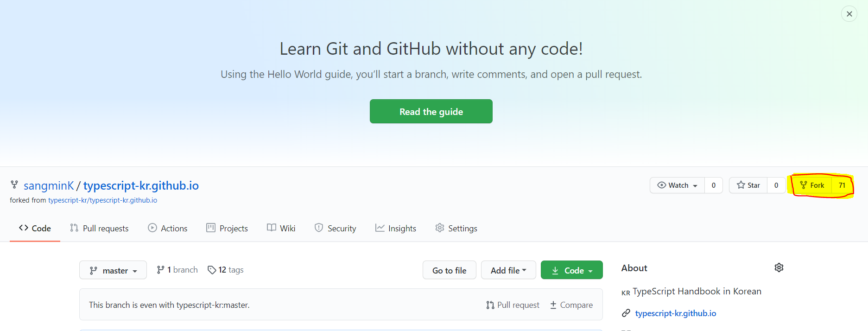Open the typescript-kr.github.io repository title link
Screen dimensions: 868x331
(x=141, y=185)
